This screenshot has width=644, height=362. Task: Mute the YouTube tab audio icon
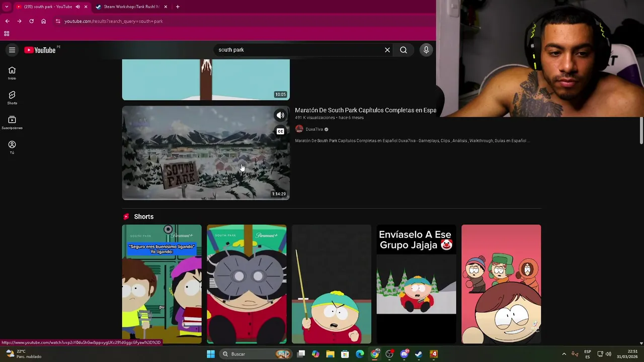[77, 7]
